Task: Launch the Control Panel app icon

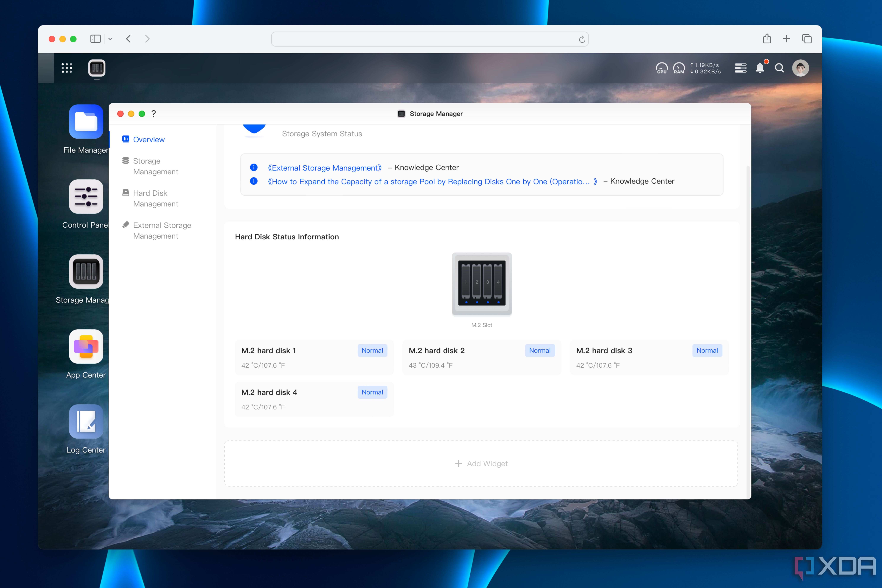Action: point(86,196)
